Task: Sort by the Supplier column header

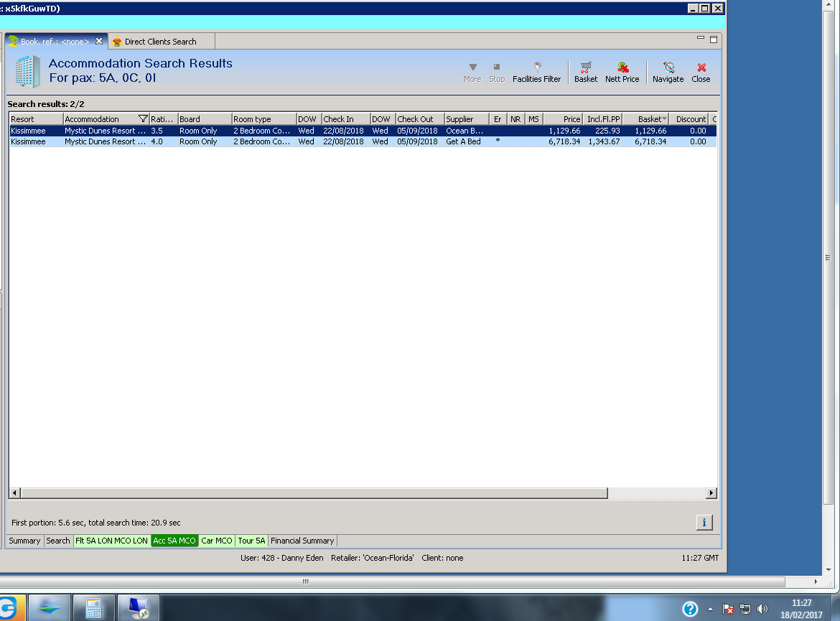Action: (467, 119)
